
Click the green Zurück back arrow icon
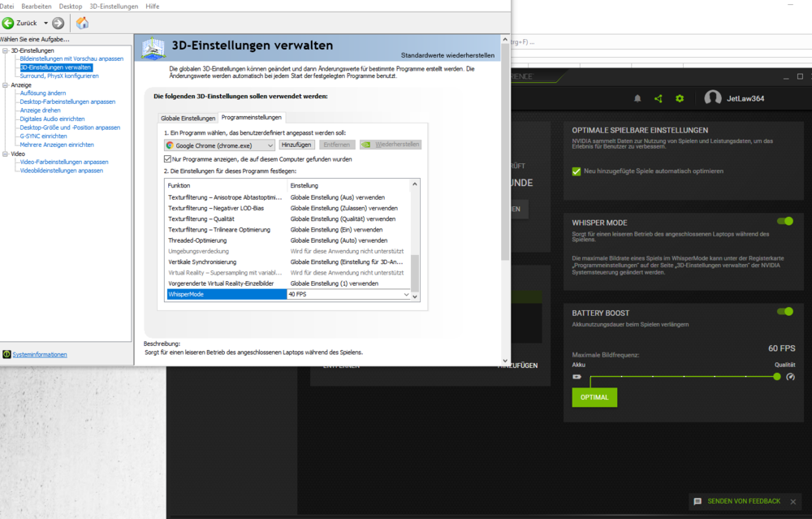(x=10, y=24)
